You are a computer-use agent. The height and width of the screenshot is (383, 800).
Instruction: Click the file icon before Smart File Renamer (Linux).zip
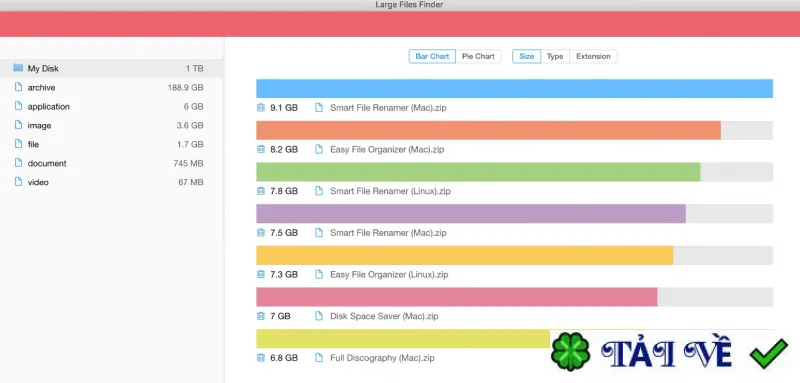(319, 191)
